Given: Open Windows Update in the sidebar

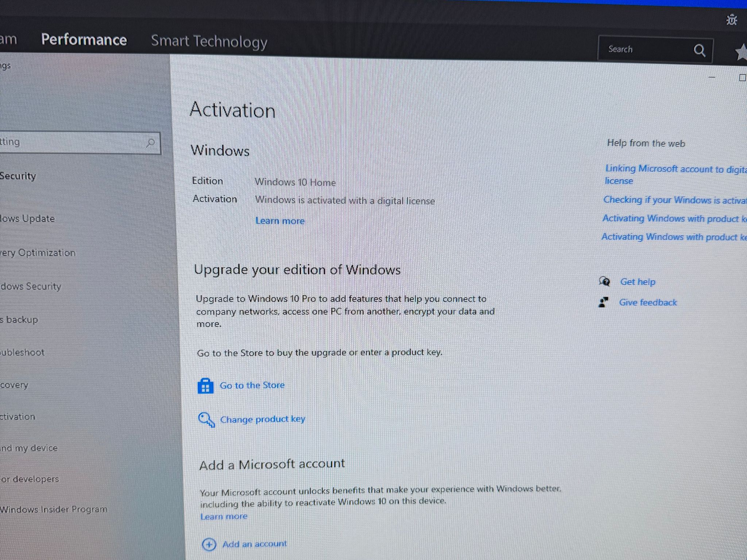Looking at the screenshot, I should pyautogui.click(x=27, y=218).
